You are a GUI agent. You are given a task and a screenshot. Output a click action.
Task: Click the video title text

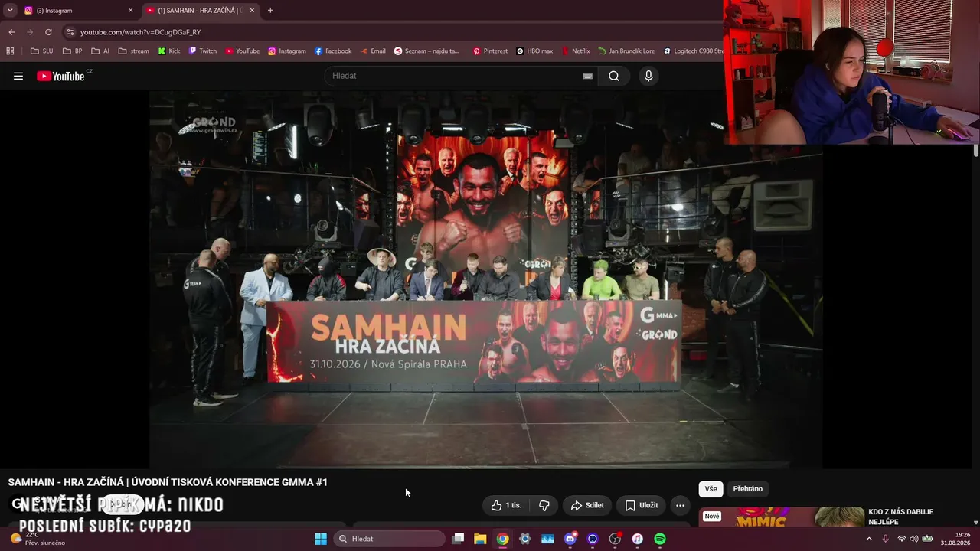pyautogui.click(x=168, y=482)
